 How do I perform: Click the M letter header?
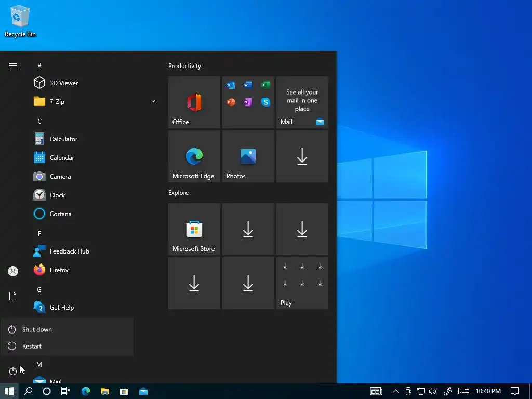coord(39,364)
